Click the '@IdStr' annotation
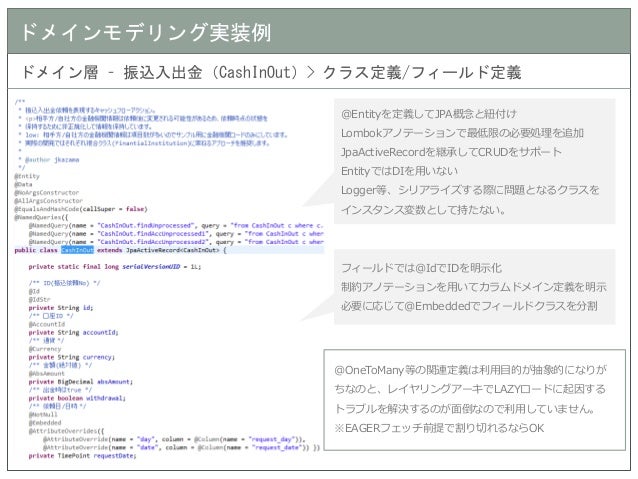 point(39,300)
